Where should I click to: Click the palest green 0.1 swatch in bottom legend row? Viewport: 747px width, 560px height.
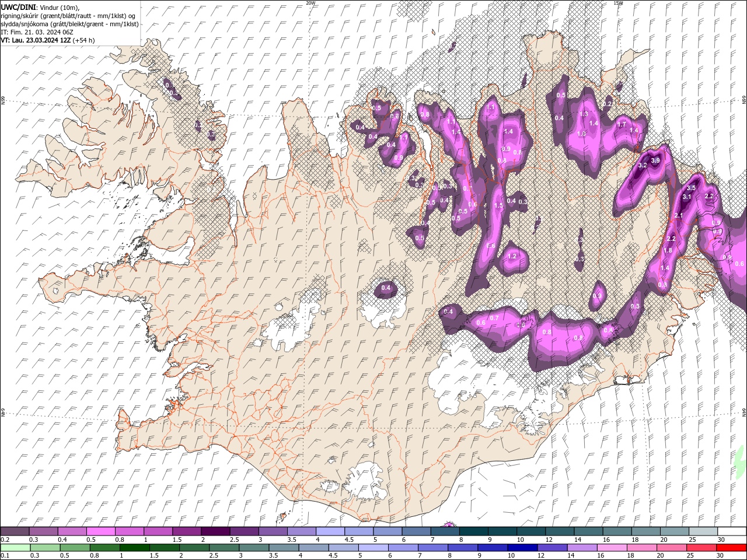pyautogui.click(x=15, y=548)
